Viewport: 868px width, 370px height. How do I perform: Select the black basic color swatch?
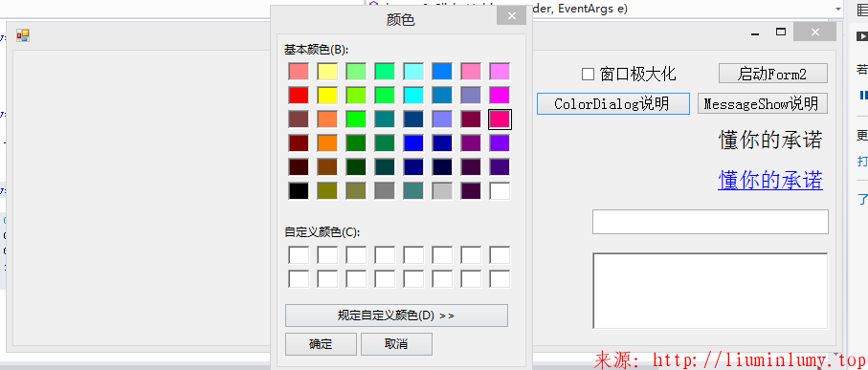299,191
